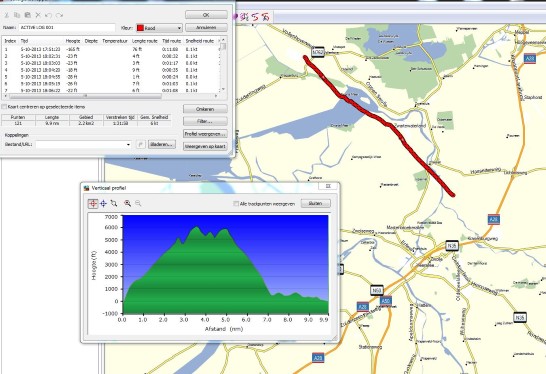Click in the Naam field ACTIVE LOG 001
Screen dimensions: 546x374
click(x=67, y=27)
